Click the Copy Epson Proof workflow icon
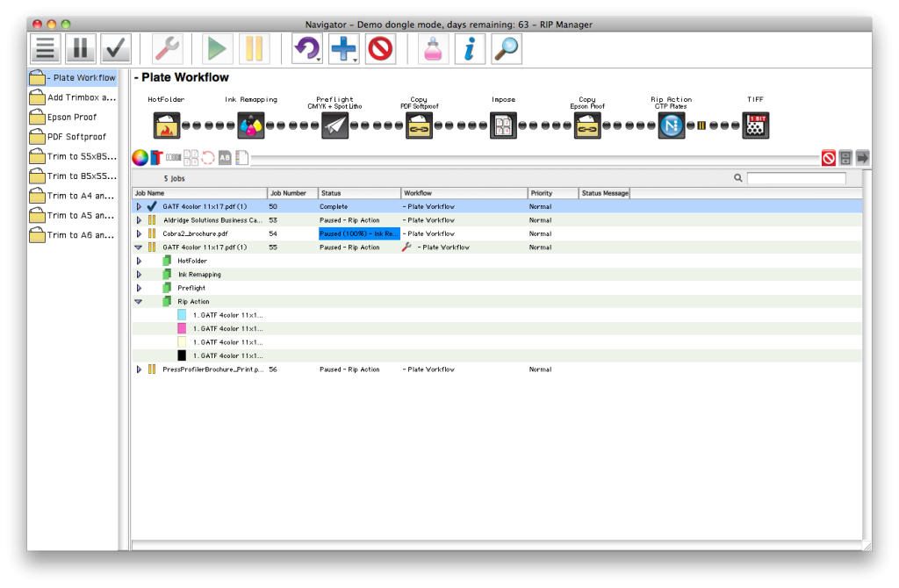The width and height of the screenshot is (899, 588). [586, 125]
